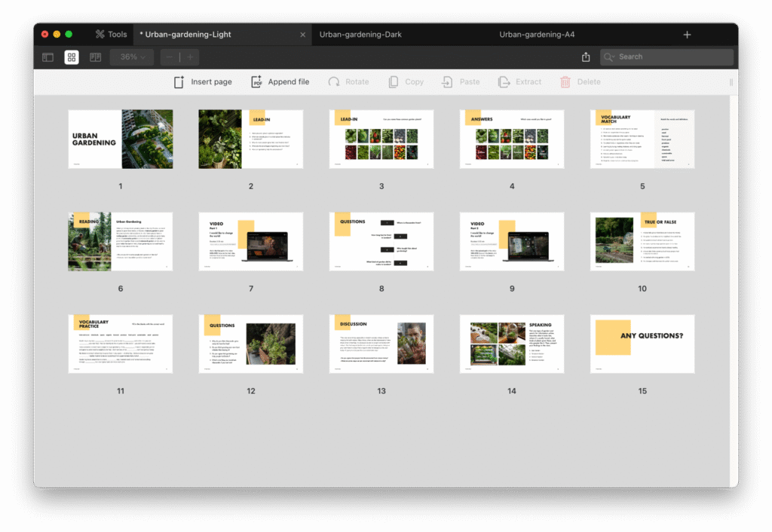
Task: Expand the 36% zoom level dropdown
Action: coord(133,57)
